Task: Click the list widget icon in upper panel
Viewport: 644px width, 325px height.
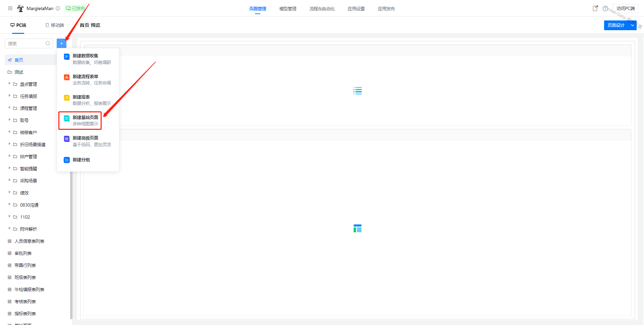Action: (x=358, y=91)
